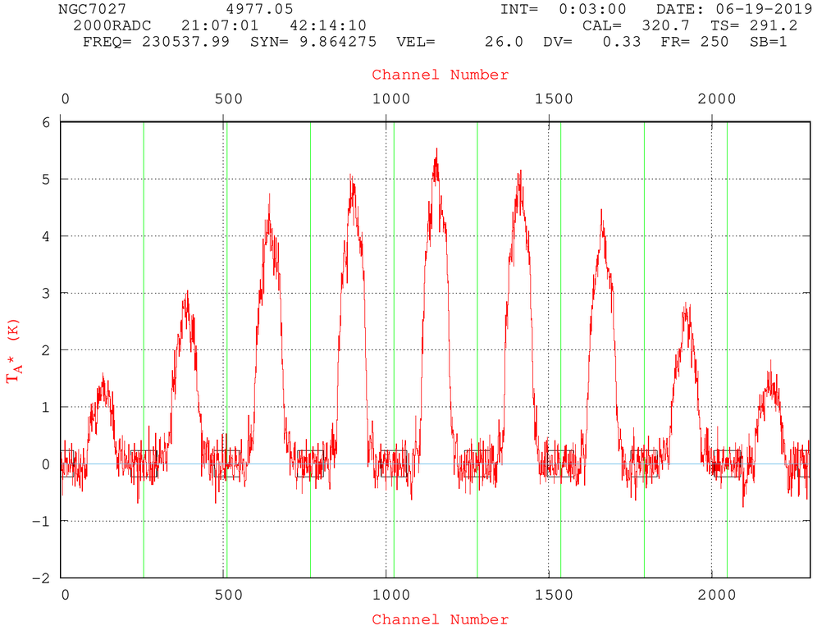
Task: Click the SYN value 9.864275
Action: click(337, 42)
